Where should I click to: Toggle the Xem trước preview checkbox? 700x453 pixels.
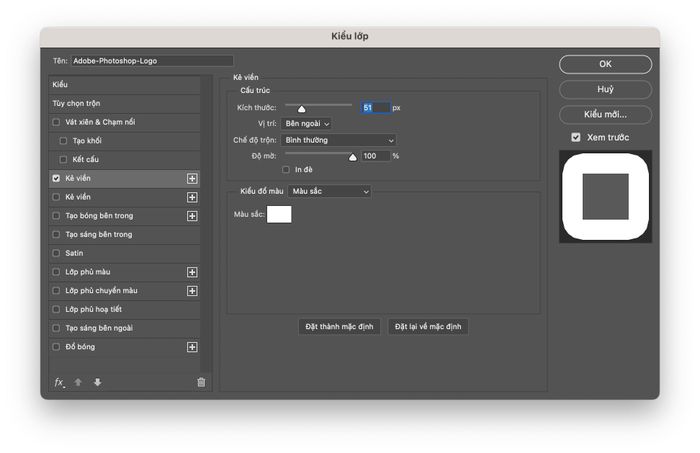pyautogui.click(x=576, y=137)
